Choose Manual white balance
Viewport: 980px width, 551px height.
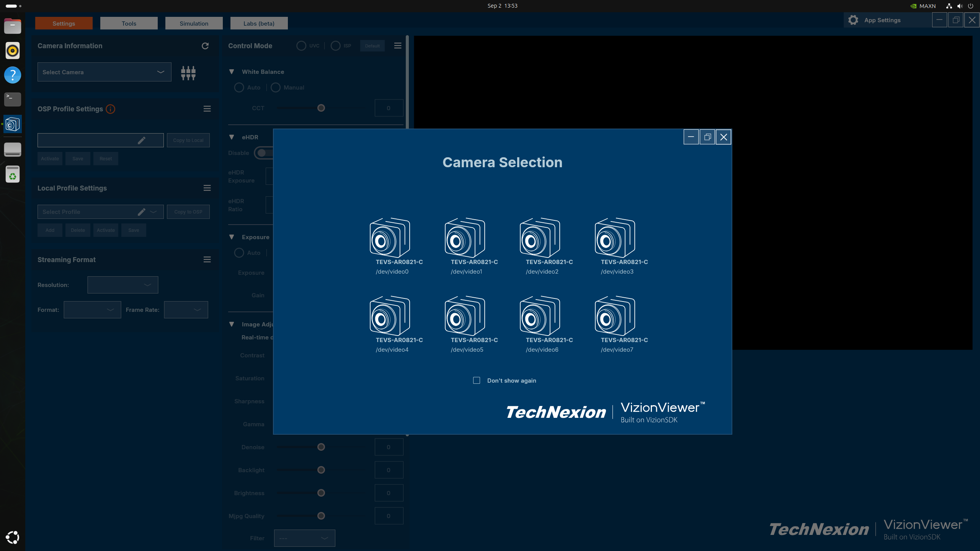coord(276,88)
